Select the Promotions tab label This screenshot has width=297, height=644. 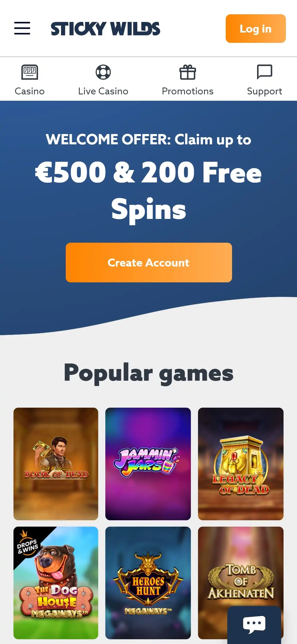point(188,91)
